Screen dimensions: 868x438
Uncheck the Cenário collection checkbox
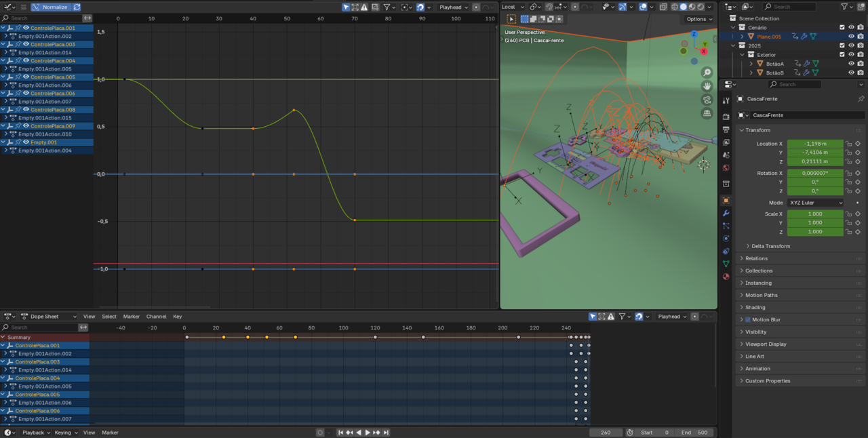(842, 27)
